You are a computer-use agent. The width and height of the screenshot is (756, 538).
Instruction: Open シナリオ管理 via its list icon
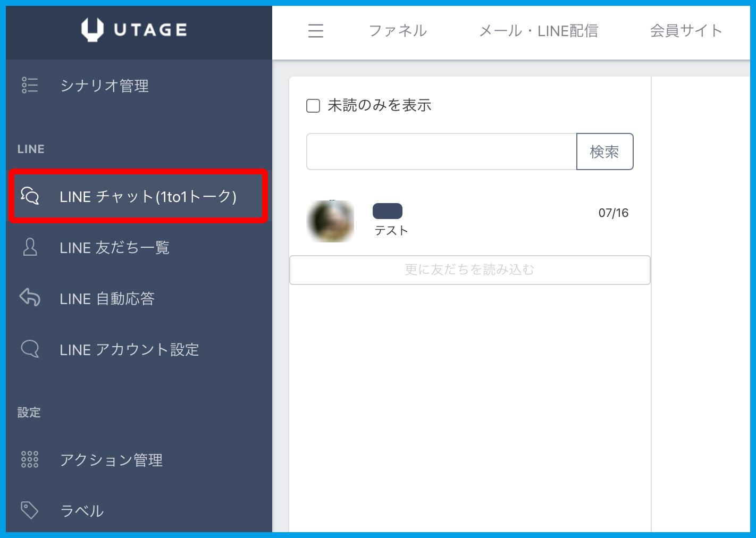[x=30, y=85]
